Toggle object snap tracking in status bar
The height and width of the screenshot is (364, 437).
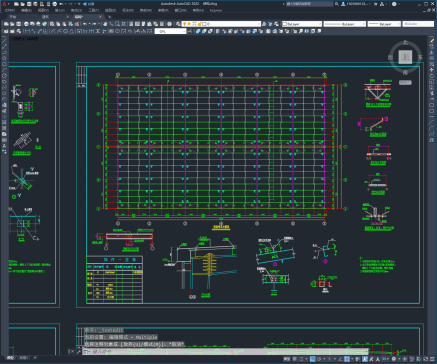coord(340,359)
